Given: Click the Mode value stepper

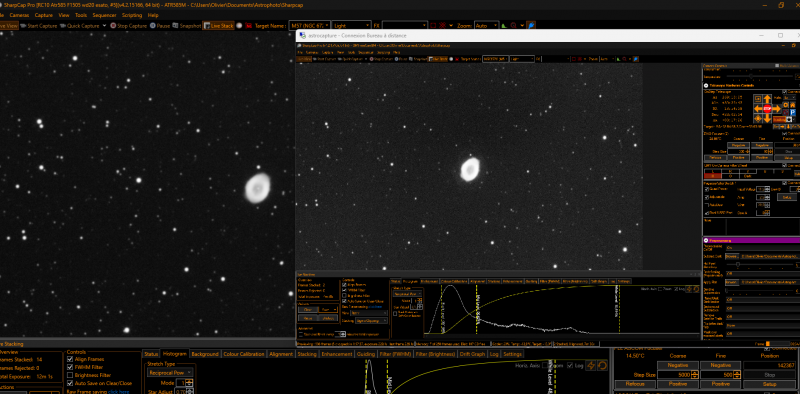Looking at the screenshot, I should tap(189, 383).
